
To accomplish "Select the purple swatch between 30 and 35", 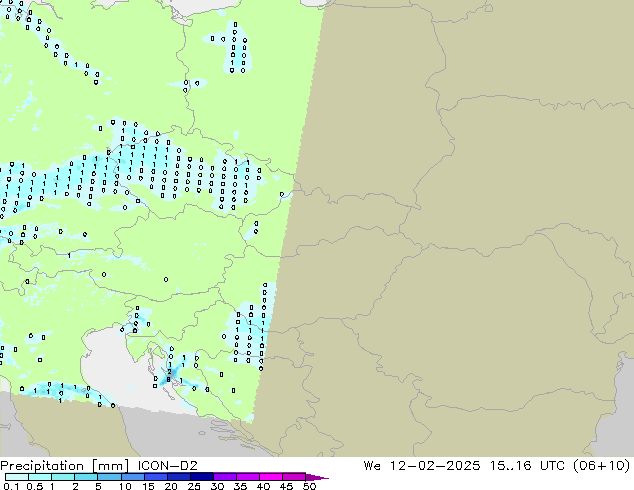I will [224, 477].
